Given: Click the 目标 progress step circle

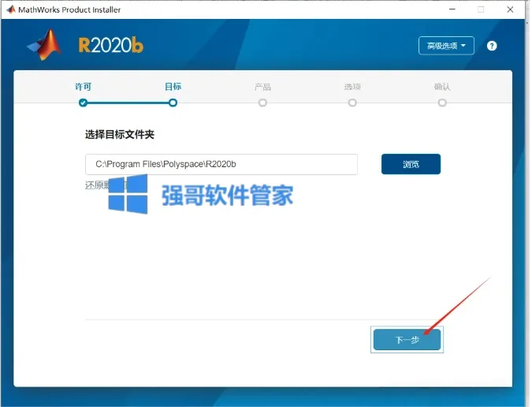Looking at the screenshot, I should (x=173, y=103).
